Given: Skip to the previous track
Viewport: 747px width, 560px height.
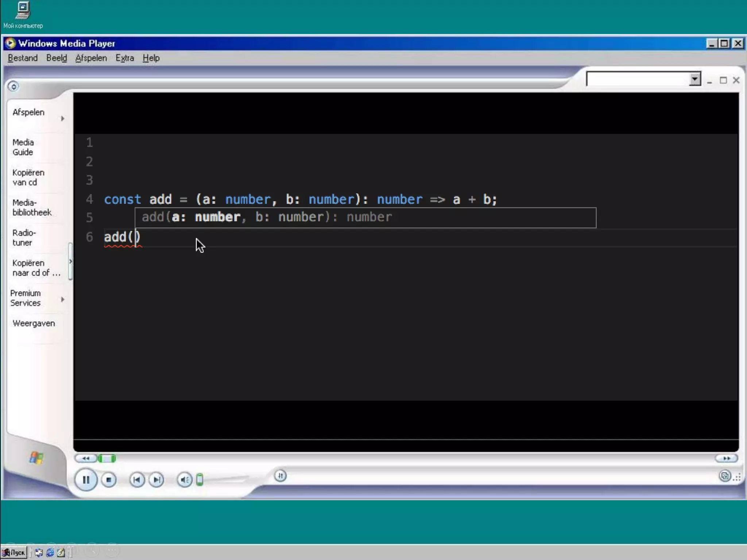Looking at the screenshot, I should click(x=137, y=480).
